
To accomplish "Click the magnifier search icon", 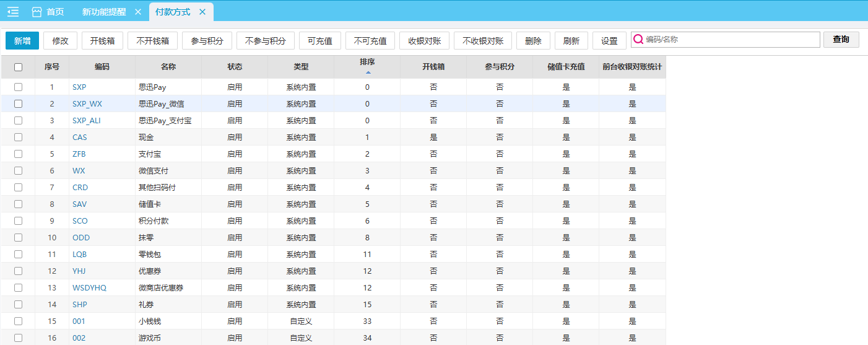I will click(x=638, y=40).
